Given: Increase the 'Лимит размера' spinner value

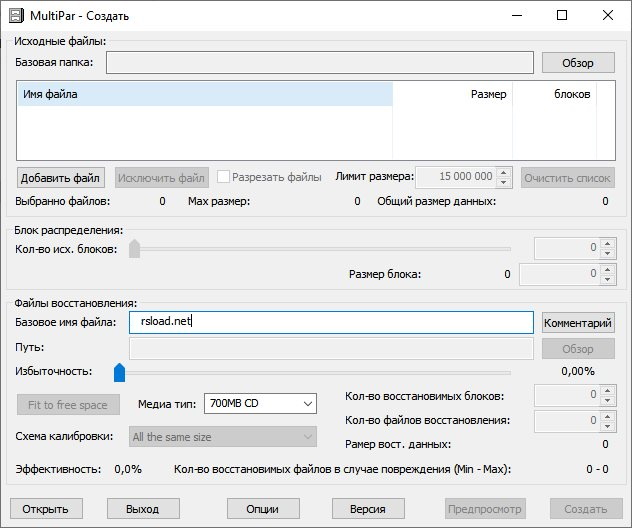Looking at the screenshot, I should pos(504,173).
